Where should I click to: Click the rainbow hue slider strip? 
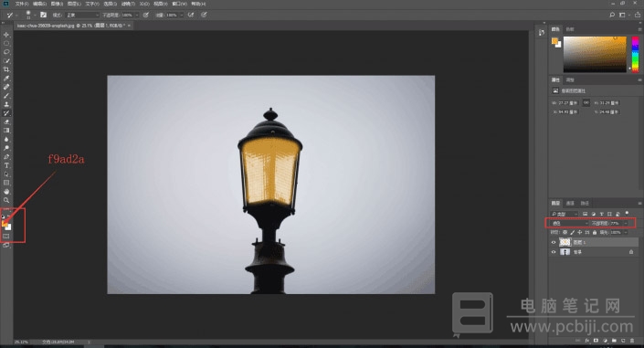pos(635,54)
